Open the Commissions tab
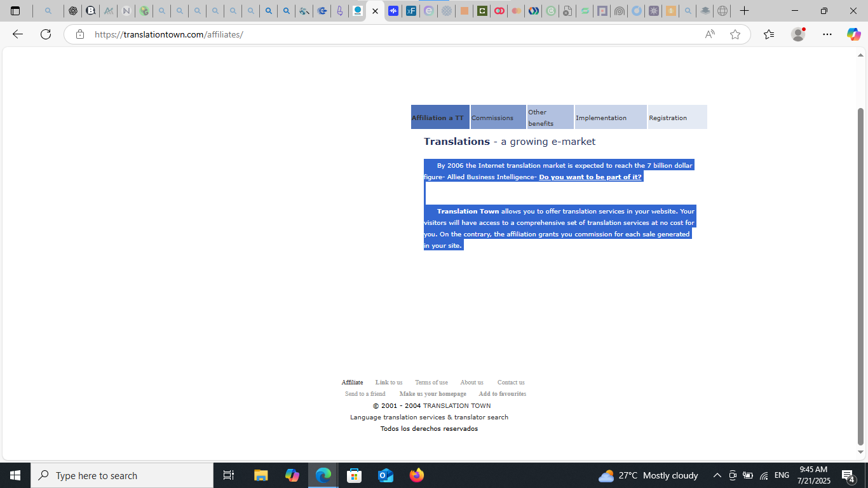Image resolution: width=868 pixels, height=488 pixels. click(x=498, y=118)
